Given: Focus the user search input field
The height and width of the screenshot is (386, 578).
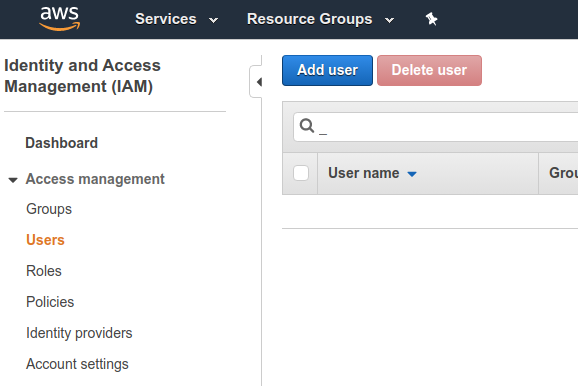Looking at the screenshot, I should coord(436,127).
